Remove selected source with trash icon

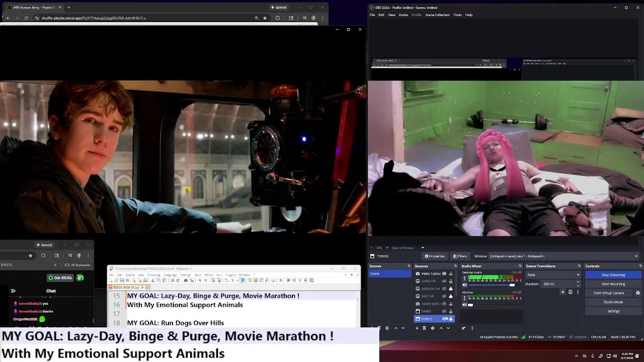coord(424,328)
